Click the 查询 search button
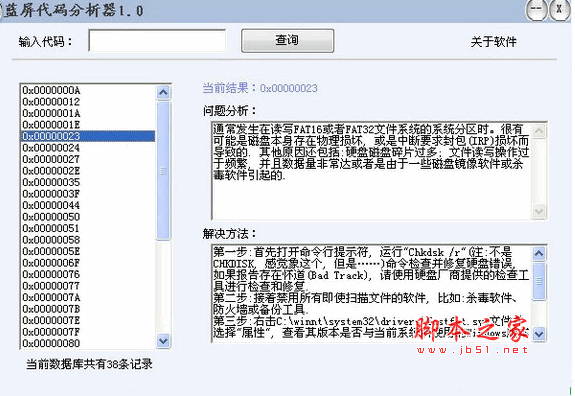575x396 pixels. [288, 40]
